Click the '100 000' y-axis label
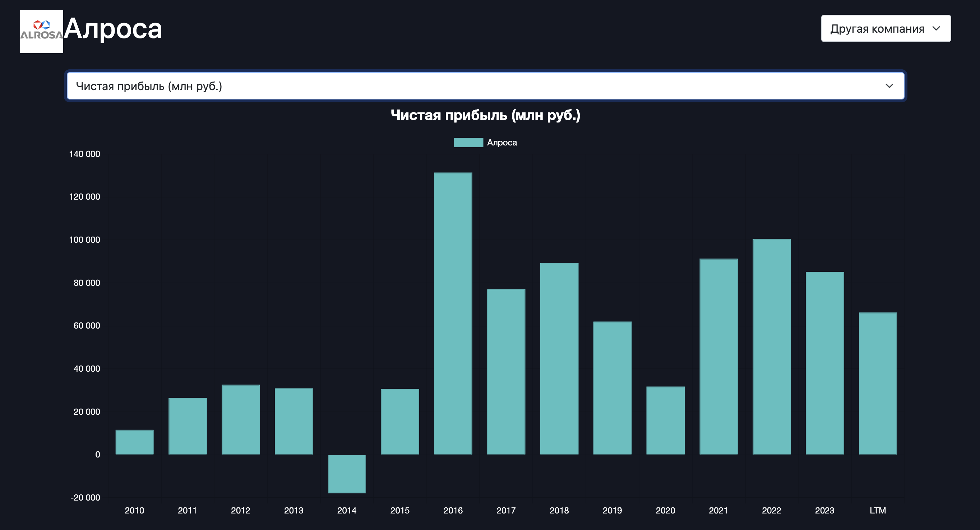The height and width of the screenshot is (530, 980). tap(84, 240)
